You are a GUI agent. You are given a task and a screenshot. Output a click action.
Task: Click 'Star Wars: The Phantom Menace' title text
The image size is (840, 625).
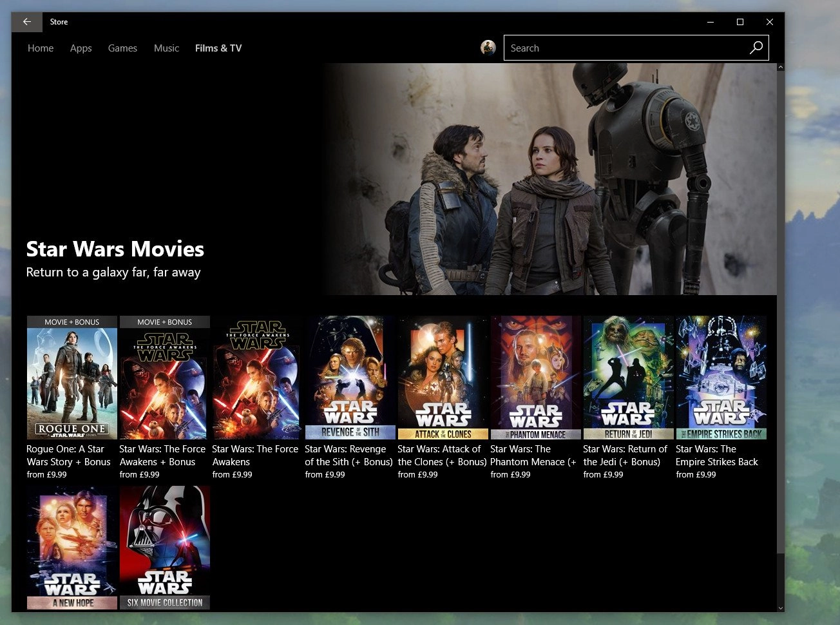(x=533, y=456)
